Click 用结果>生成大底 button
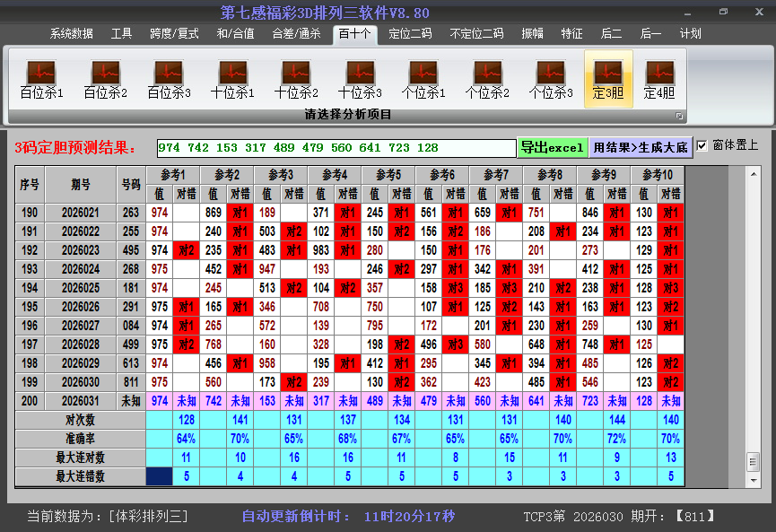Image resolution: width=776 pixels, height=532 pixels. coord(641,145)
